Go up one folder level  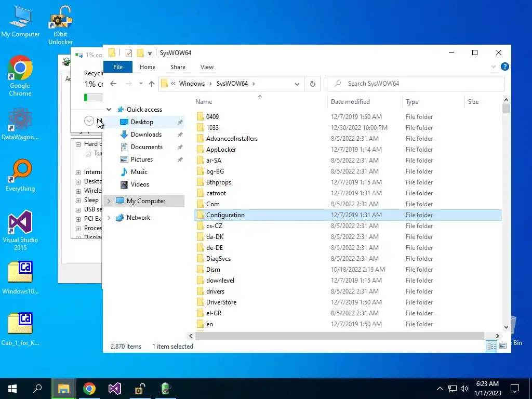coord(151,84)
